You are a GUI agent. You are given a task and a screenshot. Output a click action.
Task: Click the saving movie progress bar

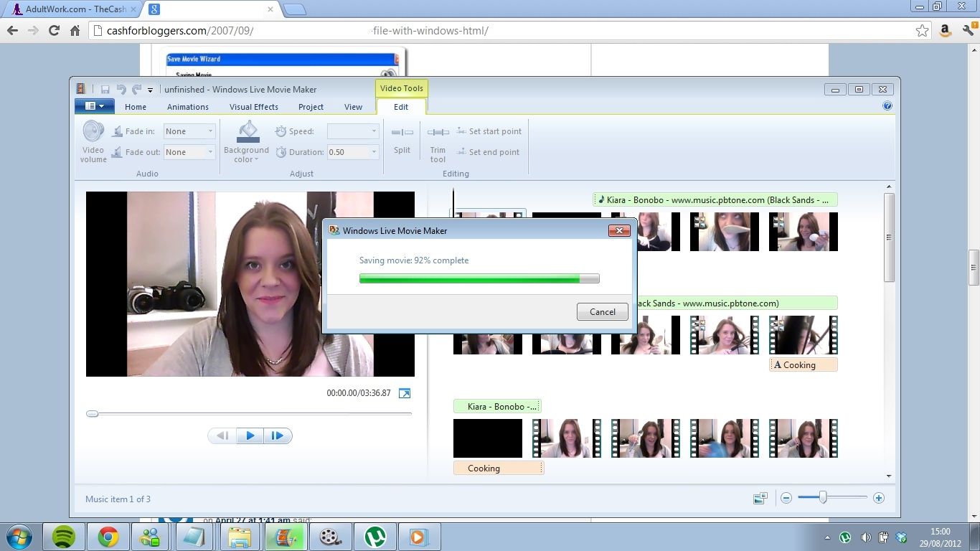pos(479,278)
